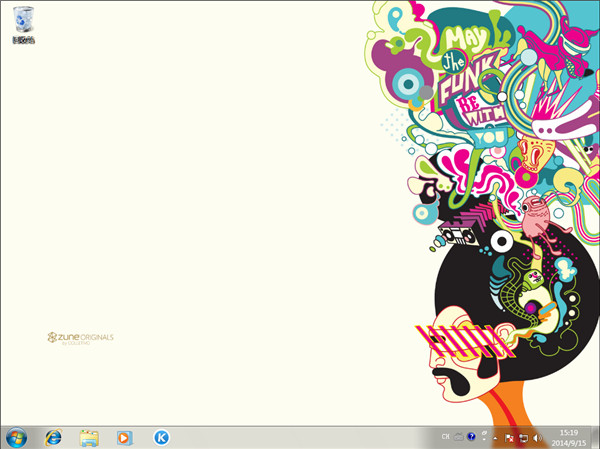Click the Show desktop button on the taskbar edge
This screenshot has height=449, width=600.
tap(596, 437)
